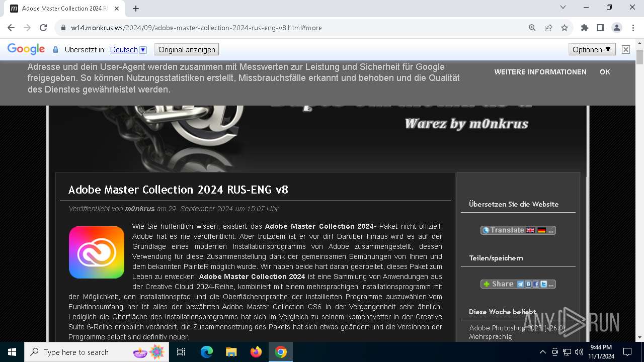Open the Adobe Master Collection 2024 RUS-ENG v8 title
The image size is (644, 362).
(x=178, y=190)
